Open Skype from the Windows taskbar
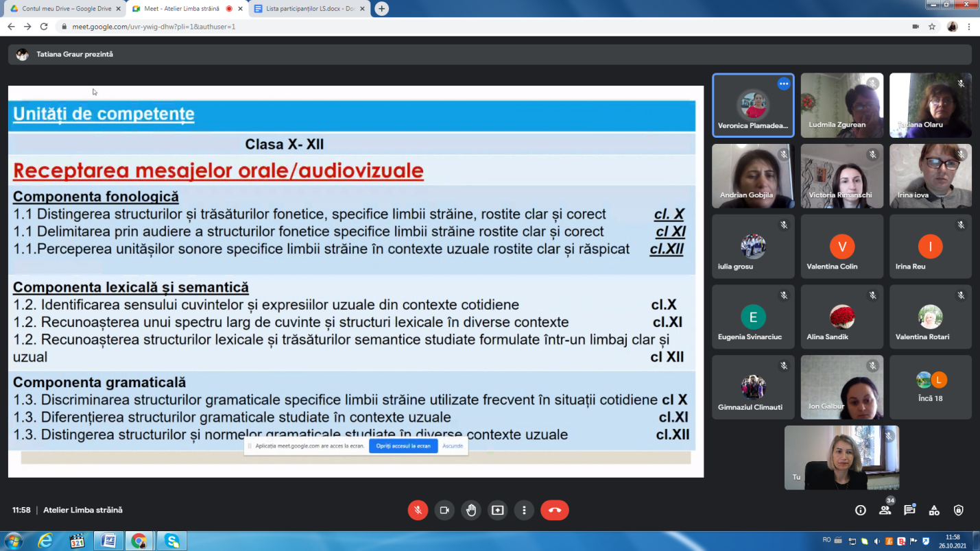The height and width of the screenshot is (551, 980). 171,541
